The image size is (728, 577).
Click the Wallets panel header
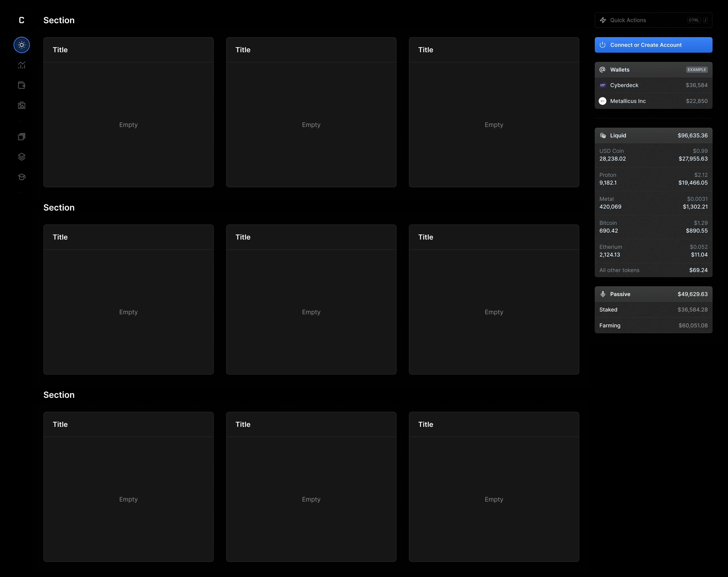pyautogui.click(x=653, y=69)
